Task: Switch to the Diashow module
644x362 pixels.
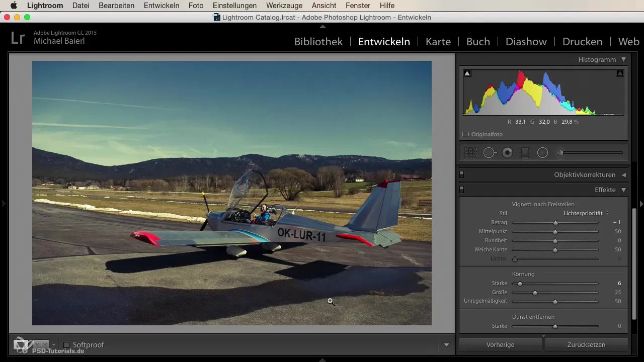Action: click(526, 42)
